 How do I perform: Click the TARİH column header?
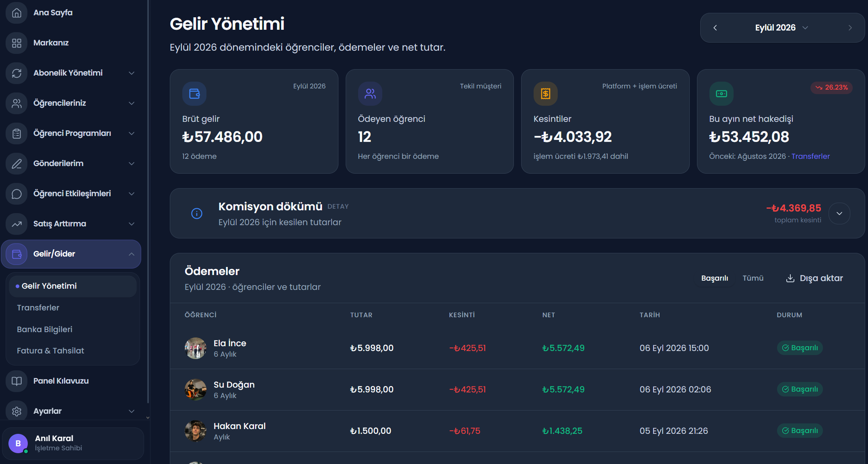(x=649, y=315)
